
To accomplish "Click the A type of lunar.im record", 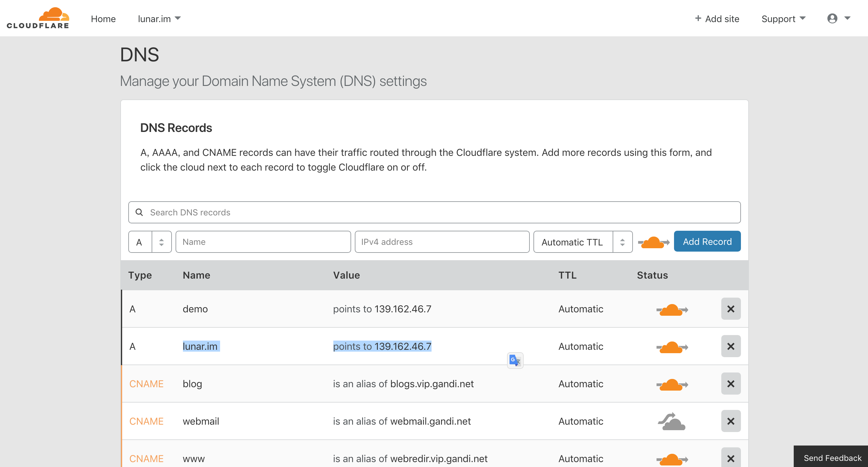I will [x=132, y=346].
